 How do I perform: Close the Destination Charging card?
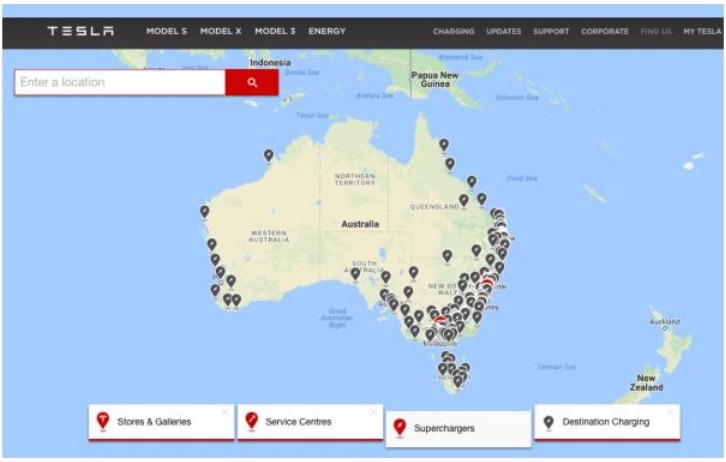tap(670, 412)
